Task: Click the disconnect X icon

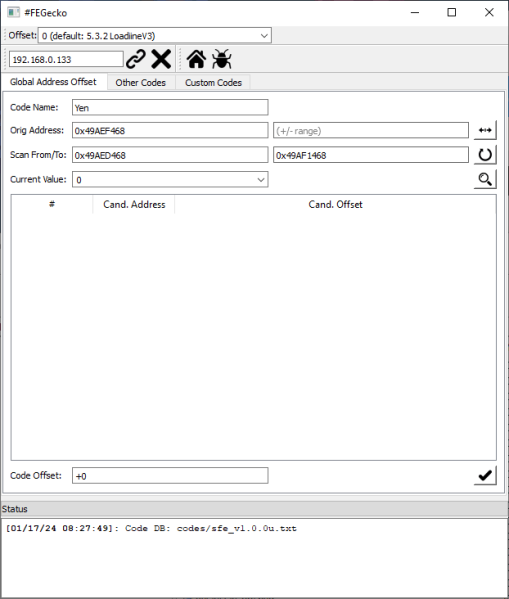Action: [x=161, y=59]
